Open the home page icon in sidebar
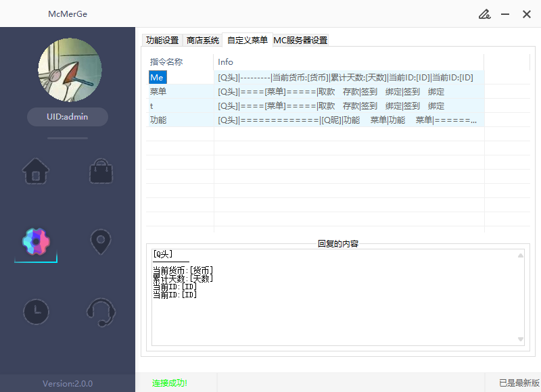Image resolution: width=541 pixels, height=392 pixels. tap(36, 171)
